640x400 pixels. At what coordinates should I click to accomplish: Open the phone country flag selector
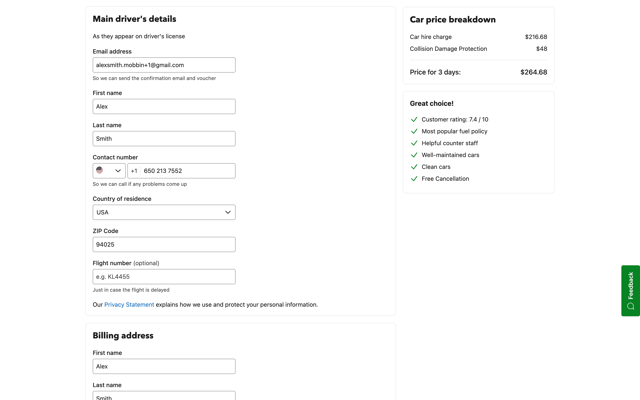109,171
